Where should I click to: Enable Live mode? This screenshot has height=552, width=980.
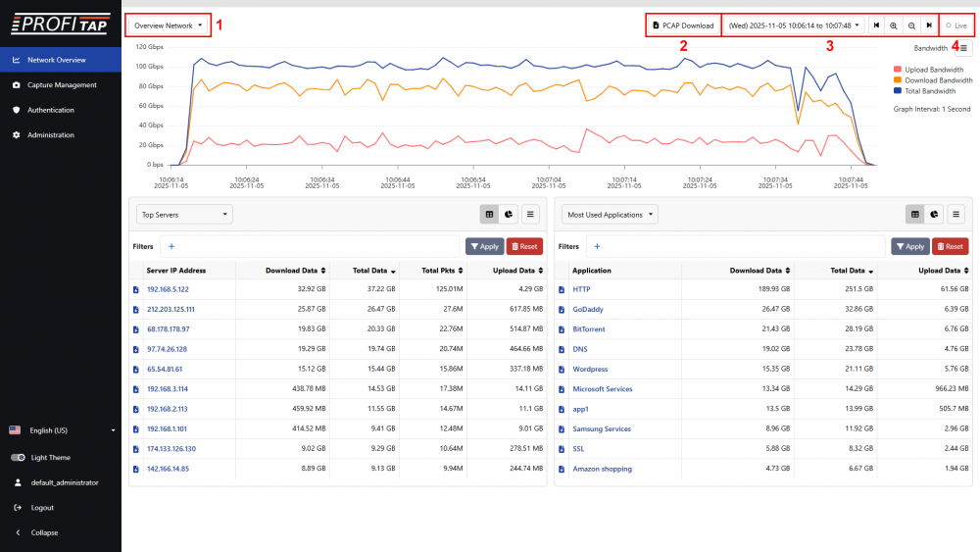pos(956,25)
